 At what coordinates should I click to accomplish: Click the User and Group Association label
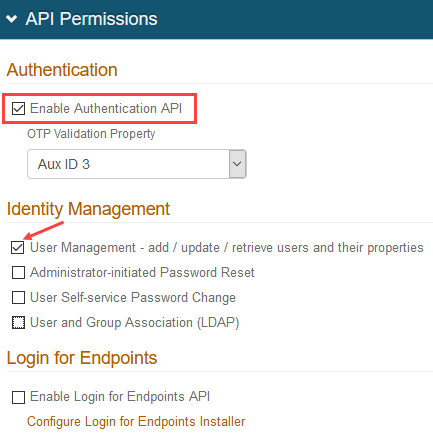click(x=135, y=323)
